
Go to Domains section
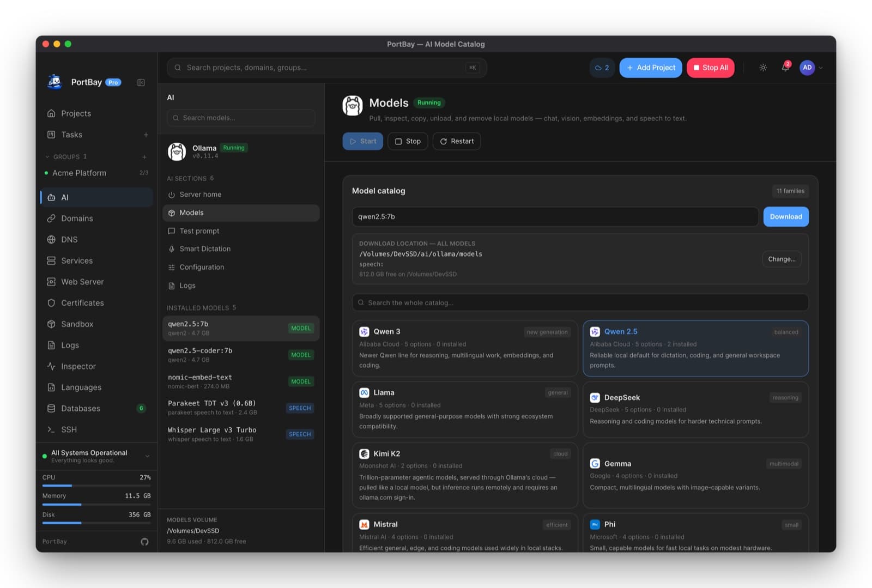click(96, 219)
